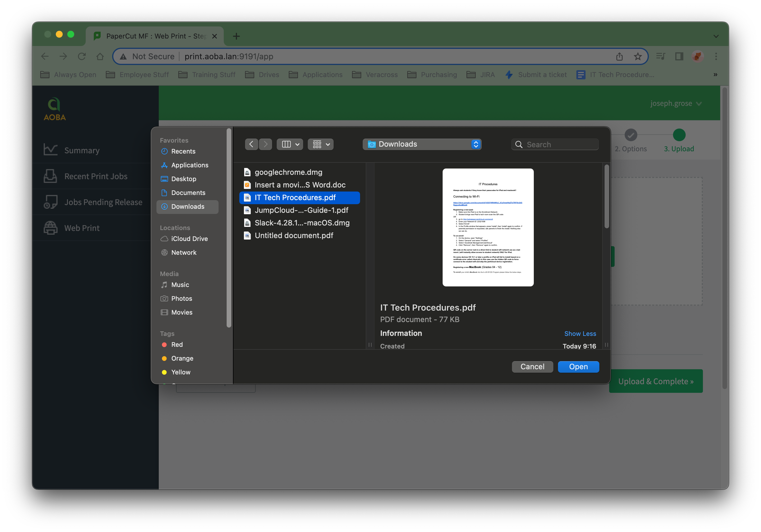Select Recents in Favorites sidebar
The width and height of the screenshot is (761, 532).
[183, 152]
